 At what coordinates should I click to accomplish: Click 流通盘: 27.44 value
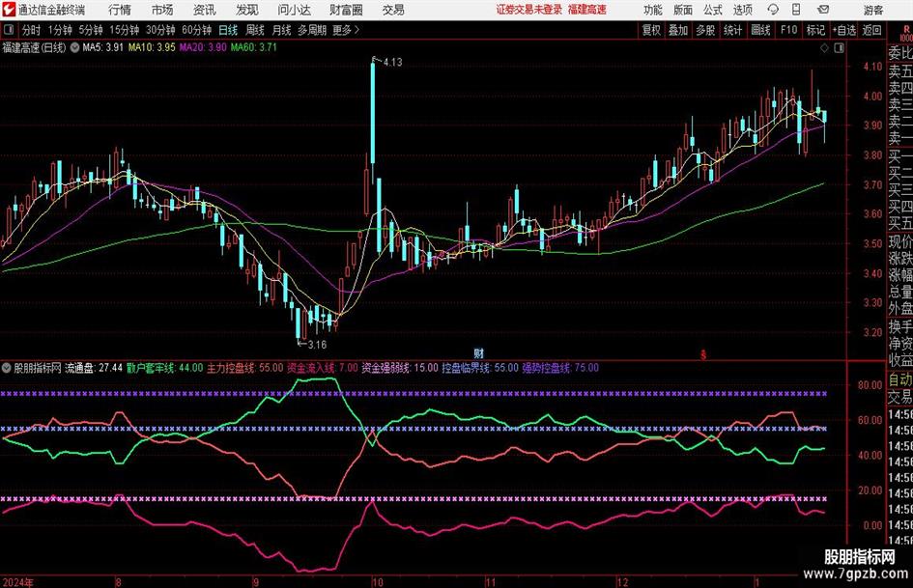pos(94,368)
